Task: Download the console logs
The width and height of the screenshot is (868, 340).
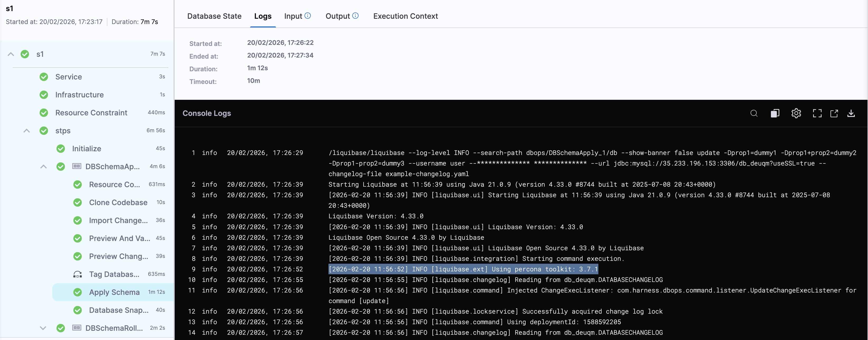Action: [851, 113]
